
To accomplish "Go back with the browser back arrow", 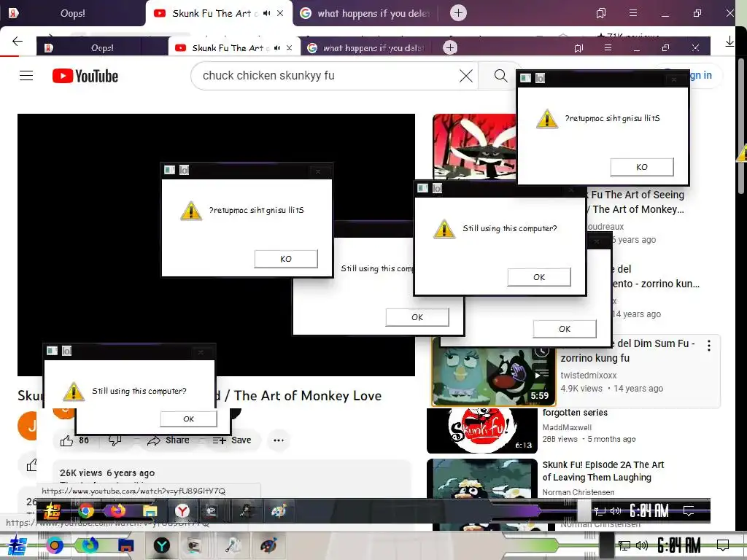I will 18,42.
